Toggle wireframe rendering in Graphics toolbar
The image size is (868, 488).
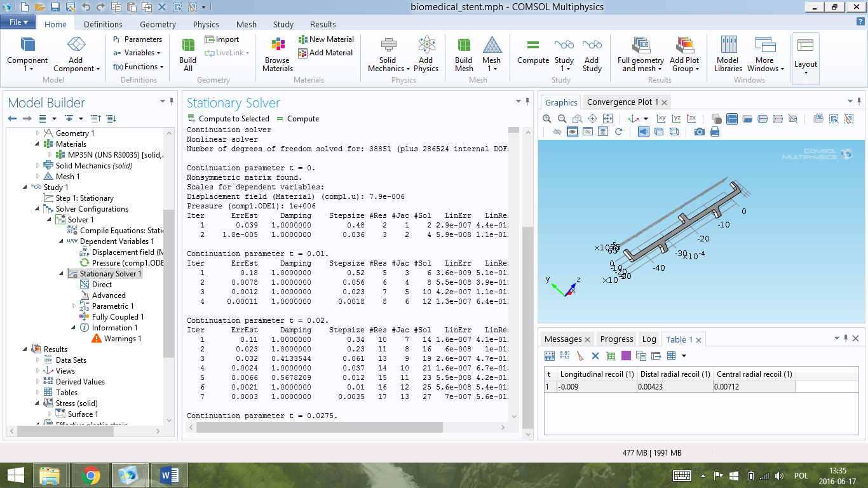tap(674, 132)
